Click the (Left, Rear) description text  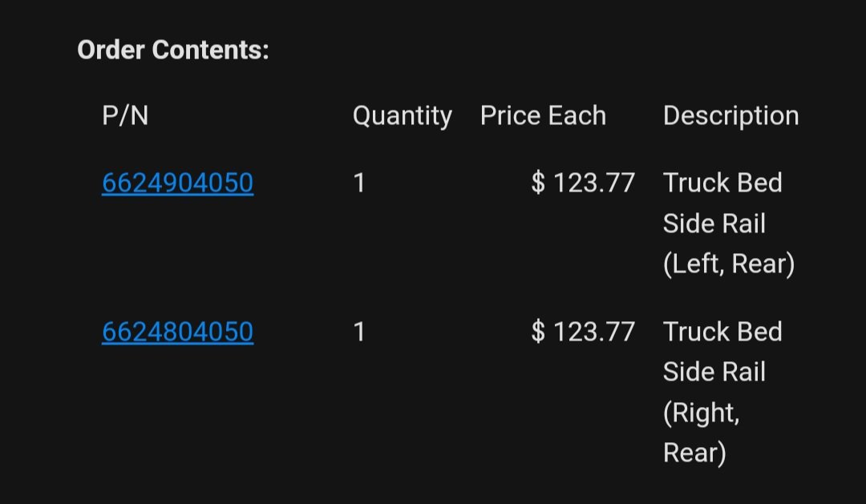click(x=728, y=264)
